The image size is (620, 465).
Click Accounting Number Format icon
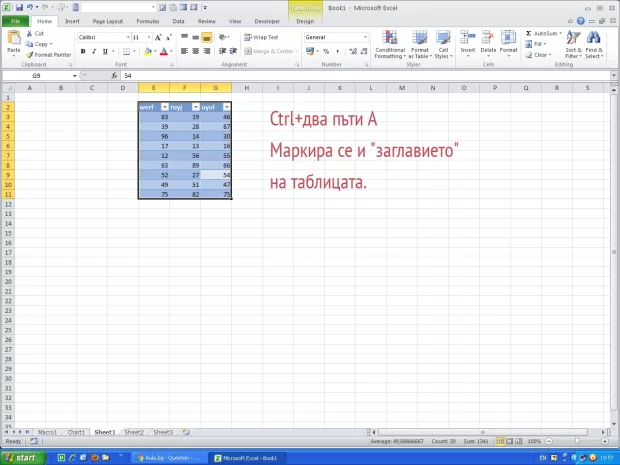coord(310,51)
